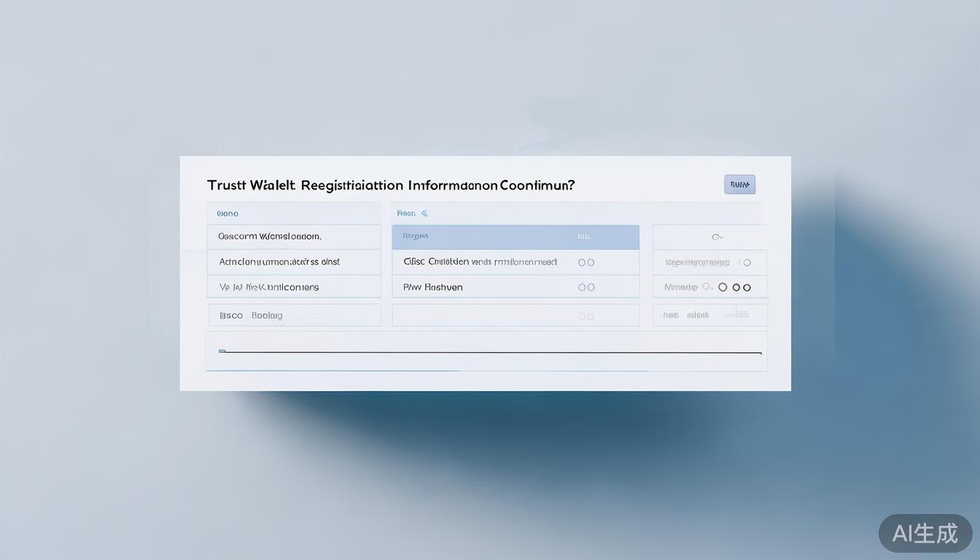This screenshot has width=980, height=560.
Task: Click the 'elono' left column header
Action: tap(227, 214)
